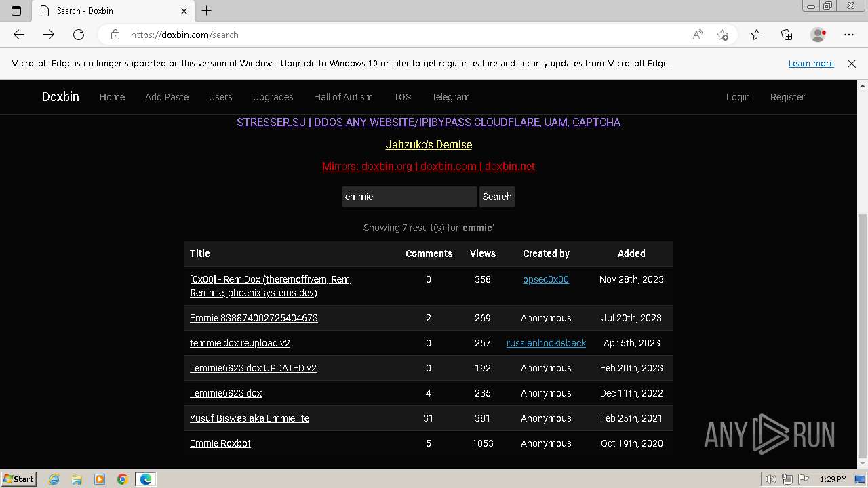Image resolution: width=868 pixels, height=488 pixels.
Task: Click the Learn more link
Action: [811, 63]
